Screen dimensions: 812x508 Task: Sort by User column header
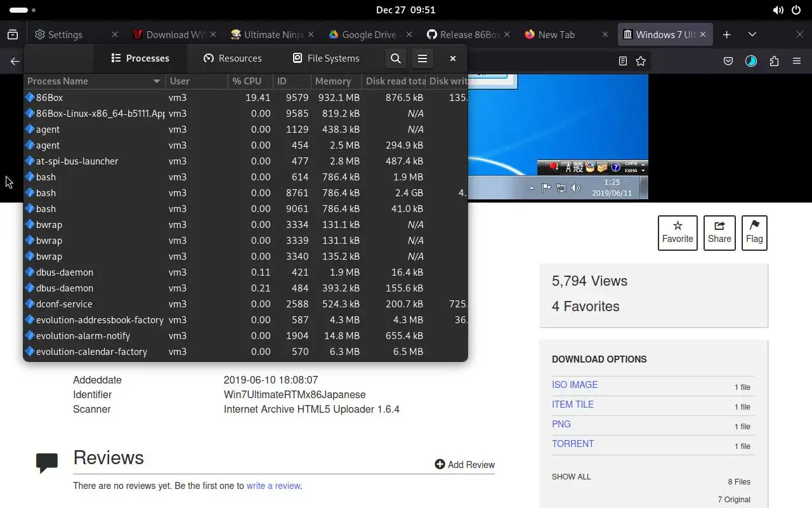[197, 81]
